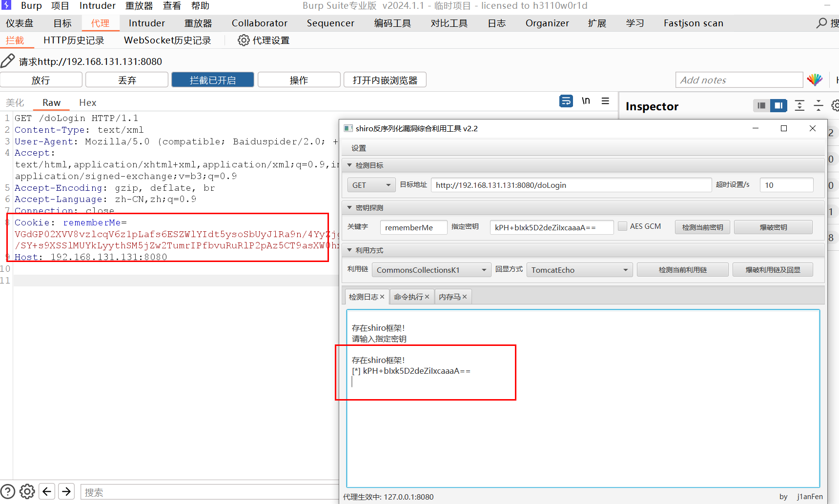Open Inspector settings gear icon

coord(835,105)
